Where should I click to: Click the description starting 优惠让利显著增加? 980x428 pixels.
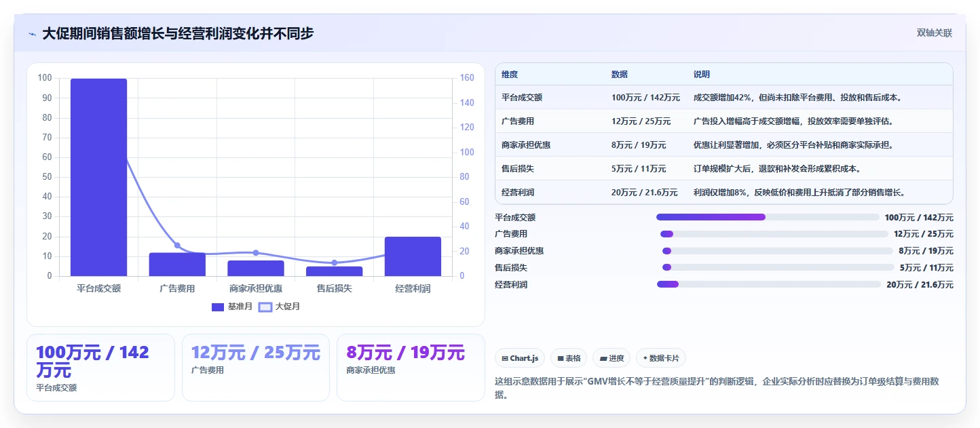click(x=793, y=145)
